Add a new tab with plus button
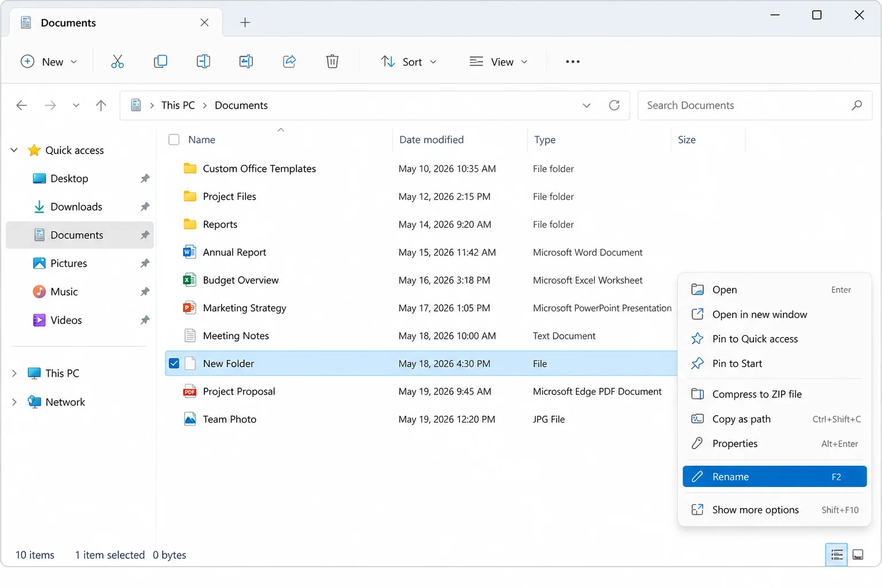 (245, 22)
